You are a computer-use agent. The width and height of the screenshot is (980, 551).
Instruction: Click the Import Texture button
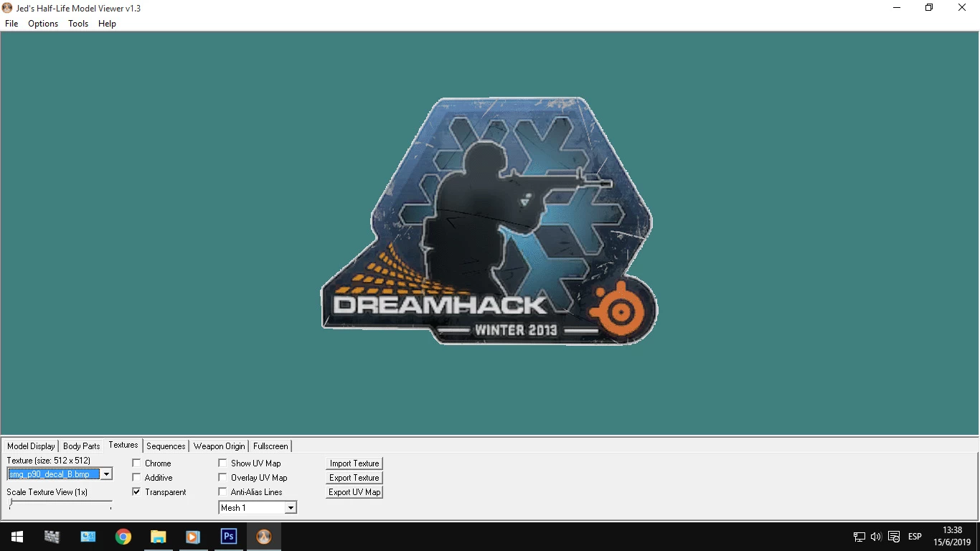coord(354,463)
